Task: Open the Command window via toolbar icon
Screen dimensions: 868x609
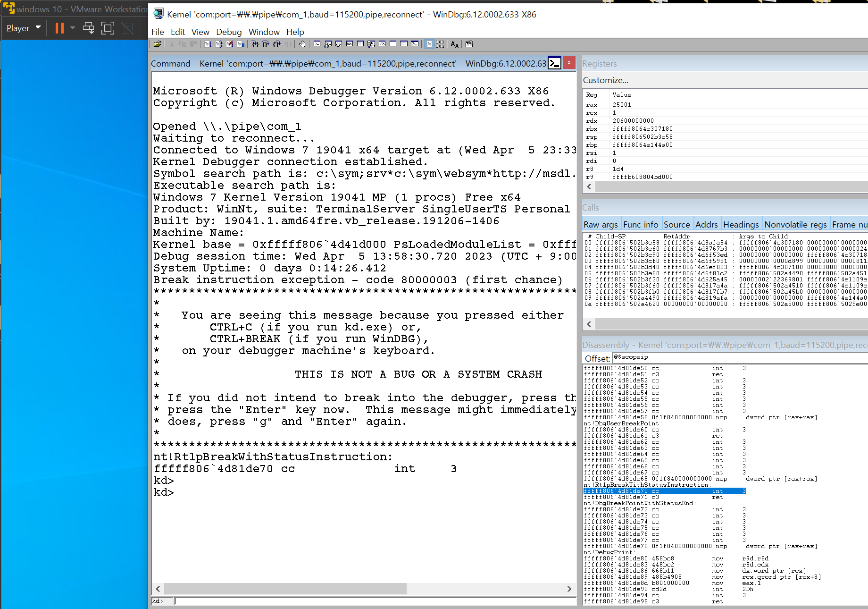Action: (317, 44)
